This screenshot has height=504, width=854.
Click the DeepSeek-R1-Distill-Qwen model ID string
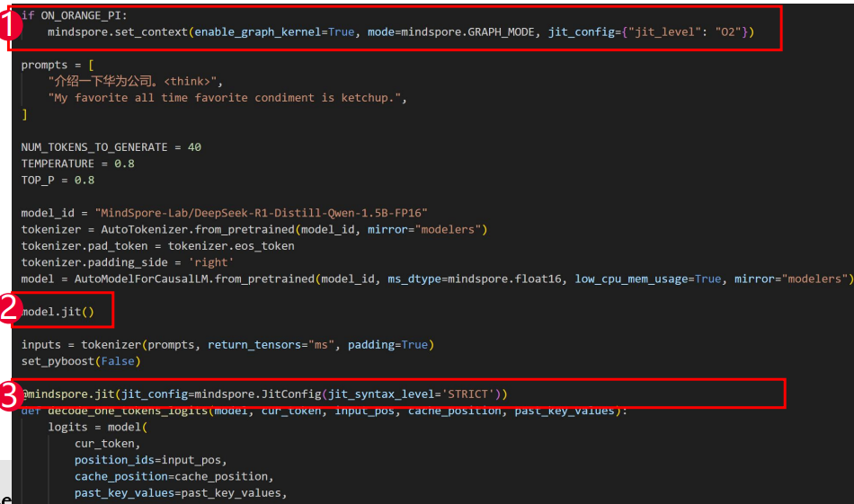[x=261, y=213]
